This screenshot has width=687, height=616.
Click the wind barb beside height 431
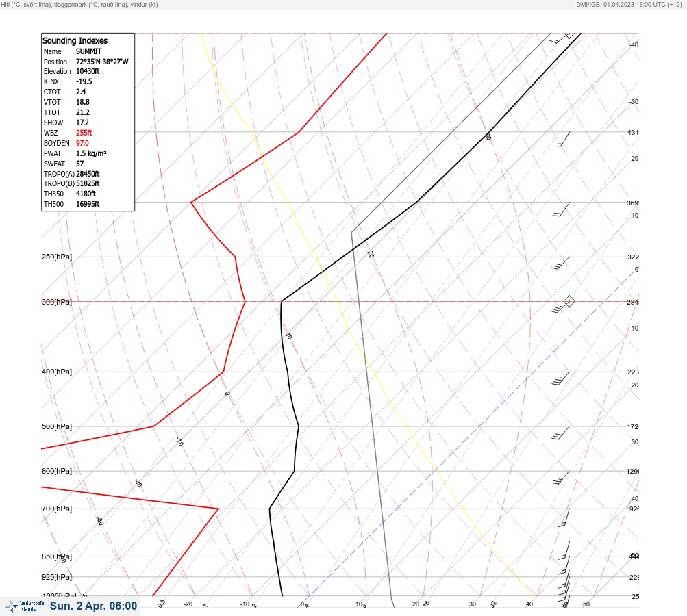point(562,139)
